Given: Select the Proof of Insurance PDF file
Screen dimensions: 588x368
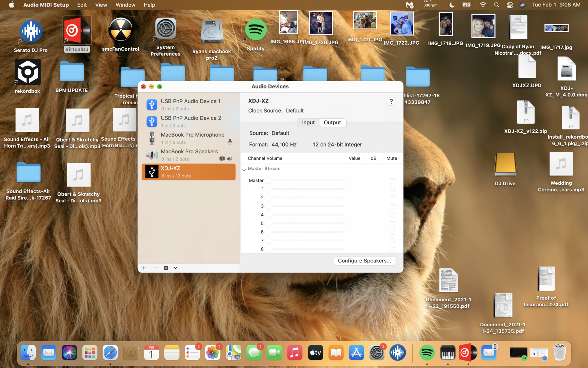Looking at the screenshot, I should [x=546, y=287].
